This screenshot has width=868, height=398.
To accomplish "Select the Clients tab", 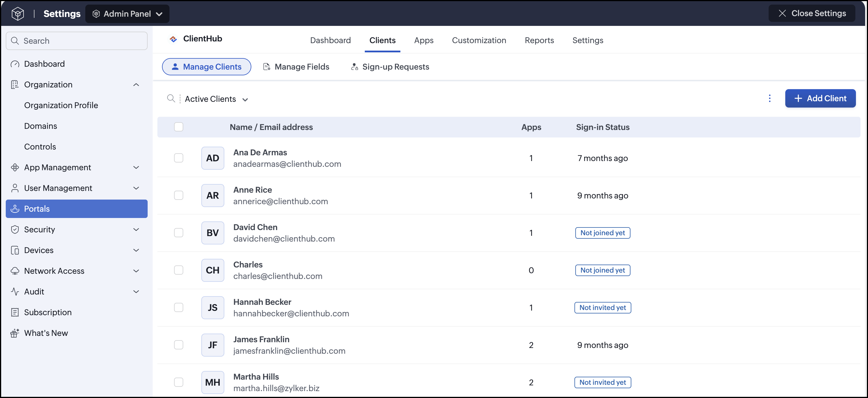I will 382,41.
